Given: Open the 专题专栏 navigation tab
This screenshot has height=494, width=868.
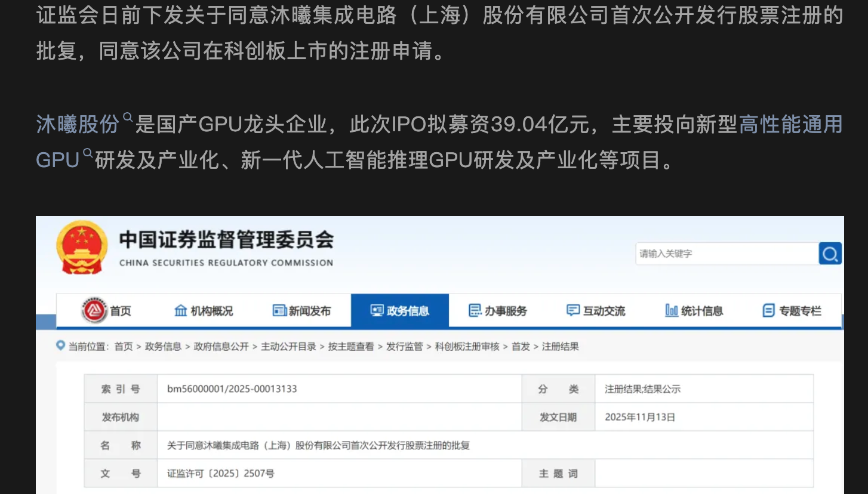Looking at the screenshot, I should click(x=792, y=311).
